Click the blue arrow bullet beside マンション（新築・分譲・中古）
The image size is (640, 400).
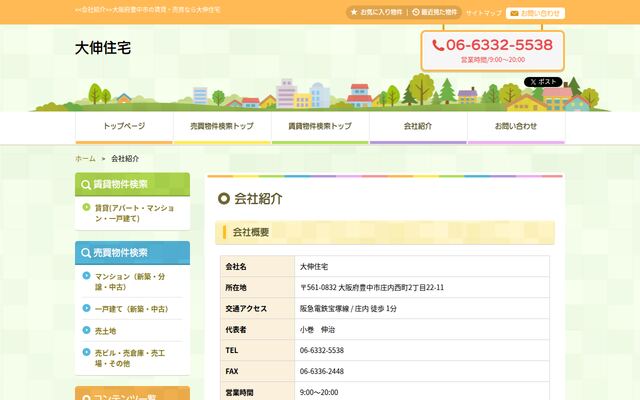[x=86, y=276]
